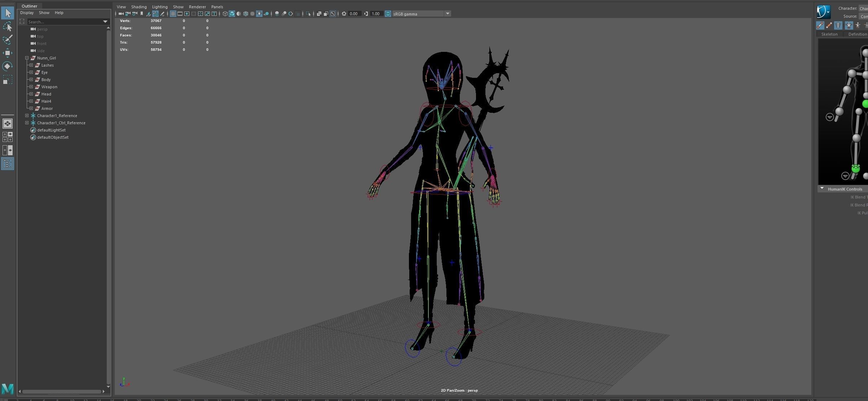Activate the Lasso select tool
Viewport: 868px width, 401px height.
pyautogui.click(x=8, y=27)
